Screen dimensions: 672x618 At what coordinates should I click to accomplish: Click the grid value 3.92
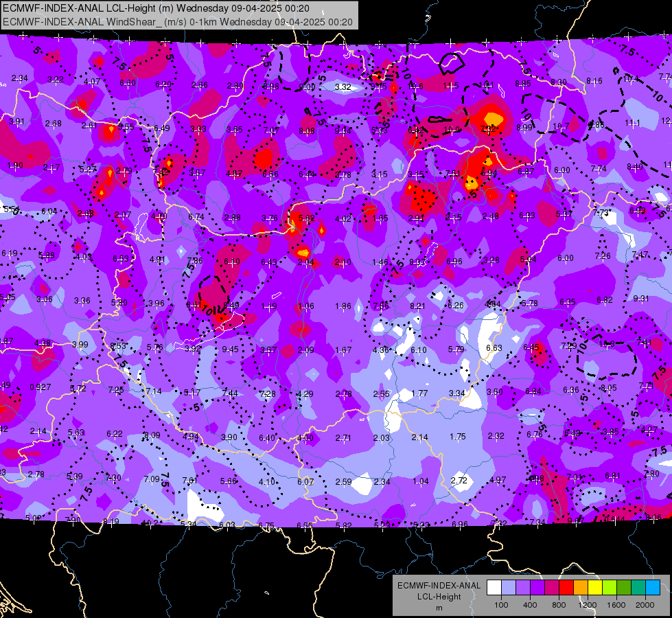coord(193,349)
